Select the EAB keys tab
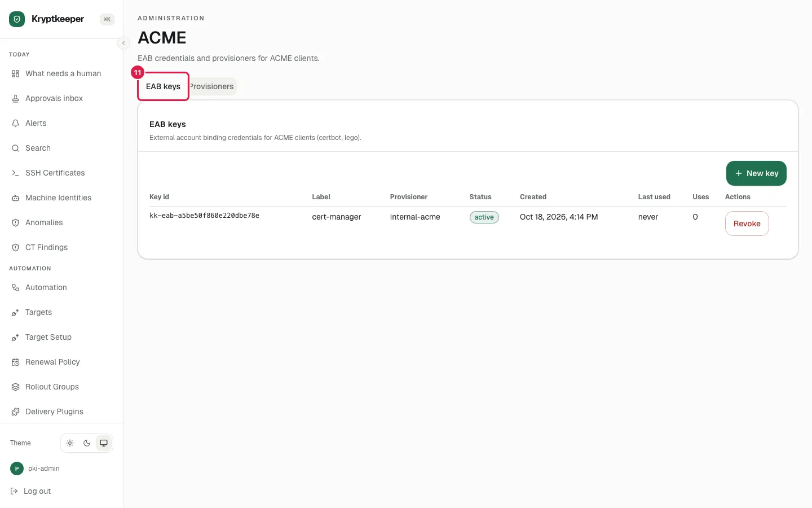 [x=163, y=86]
